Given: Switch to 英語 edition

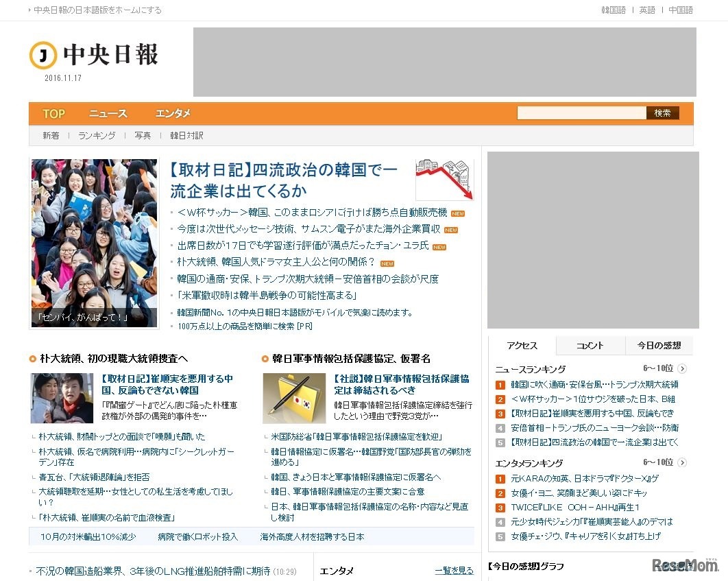Looking at the screenshot, I should point(647,10).
